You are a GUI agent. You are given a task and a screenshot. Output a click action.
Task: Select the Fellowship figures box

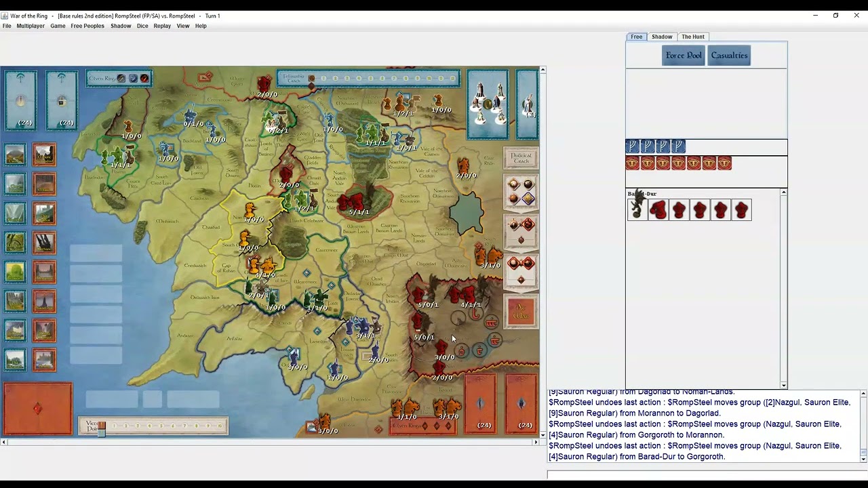pos(487,104)
